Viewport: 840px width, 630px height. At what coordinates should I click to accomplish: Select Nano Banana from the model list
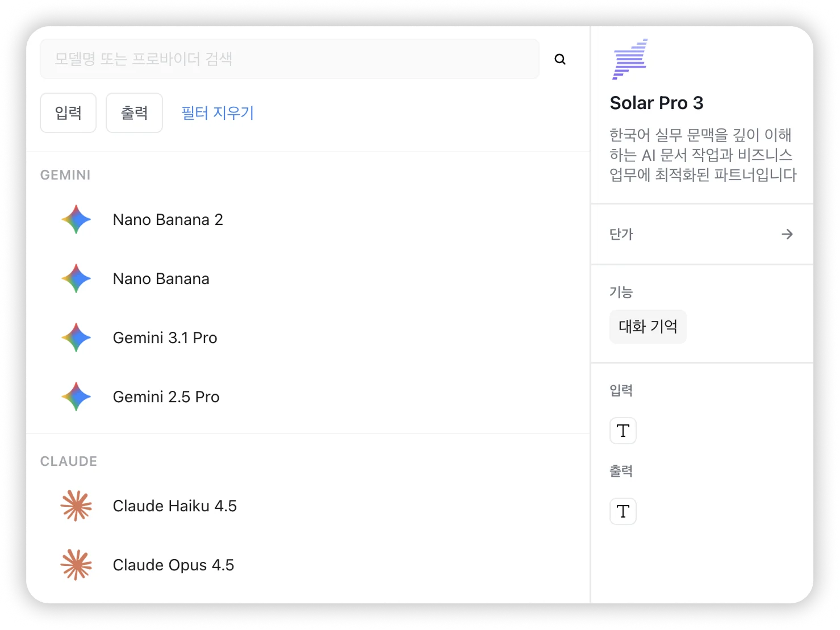(x=161, y=279)
